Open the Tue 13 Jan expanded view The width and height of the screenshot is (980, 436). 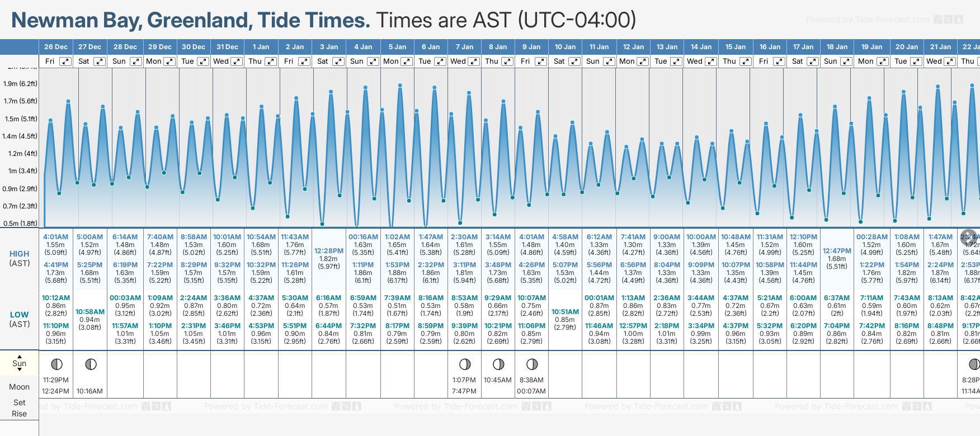click(676, 61)
